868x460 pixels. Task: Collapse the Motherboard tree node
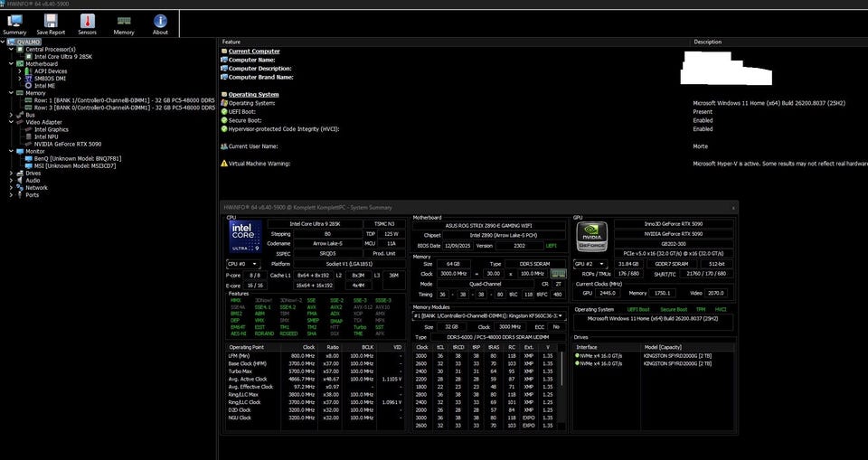tap(12, 63)
